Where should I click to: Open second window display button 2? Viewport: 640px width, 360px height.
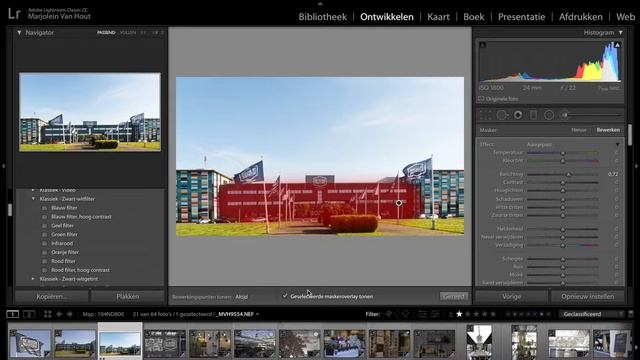click(x=29, y=314)
